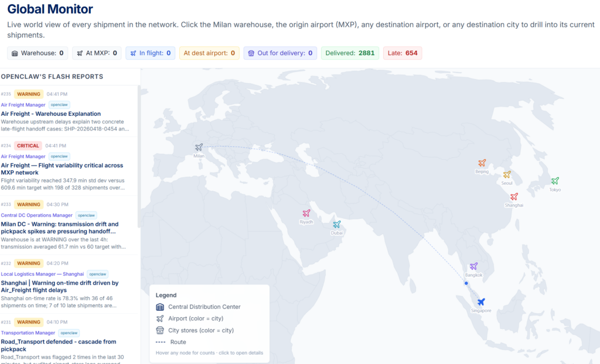Open the critical flight variability report

(62, 169)
